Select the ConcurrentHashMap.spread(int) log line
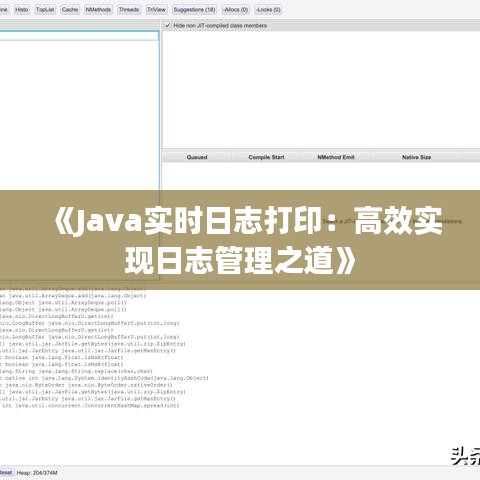The height and width of the screenshot is (480, 480). coord(90,405)
